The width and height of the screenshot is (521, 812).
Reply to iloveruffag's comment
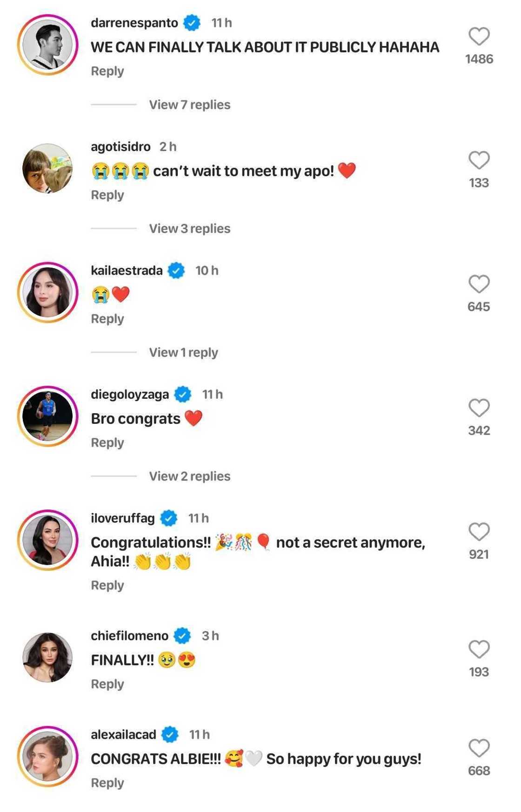[x=107, y=585]
